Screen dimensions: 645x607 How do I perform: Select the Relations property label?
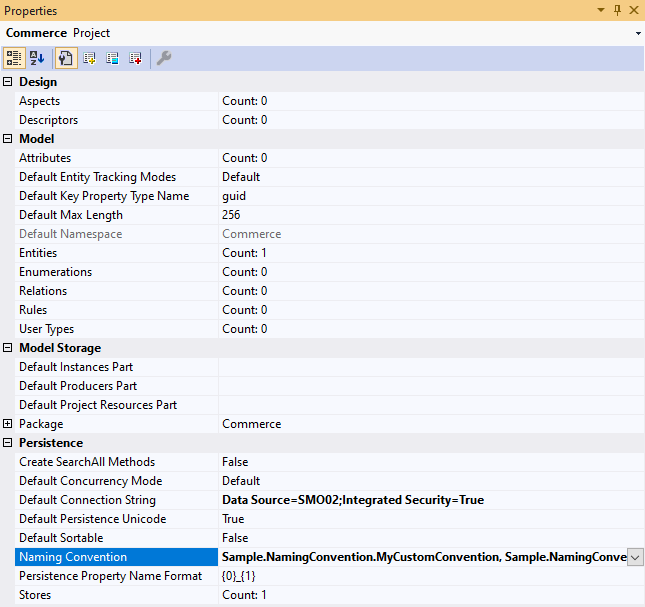[x=43, y=291]
